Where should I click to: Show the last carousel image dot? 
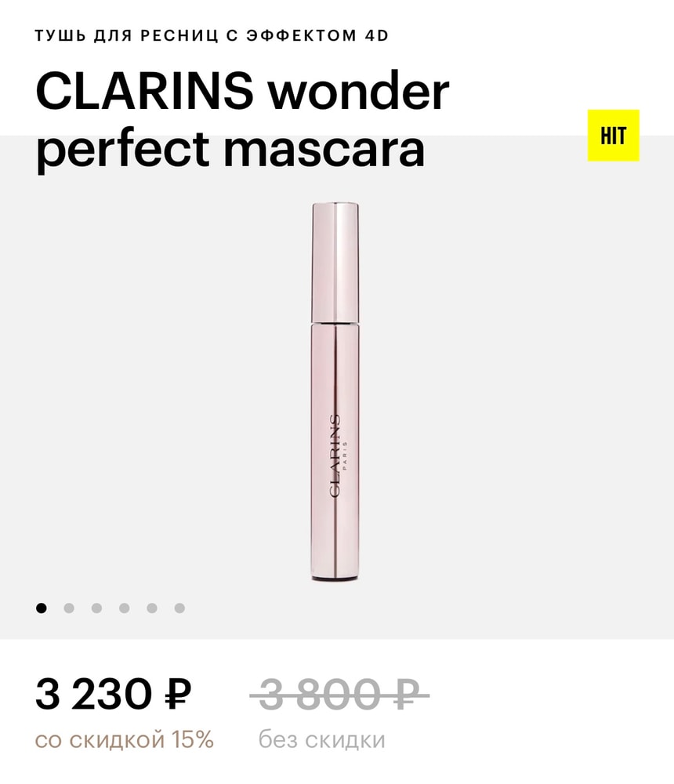point(179,608)
